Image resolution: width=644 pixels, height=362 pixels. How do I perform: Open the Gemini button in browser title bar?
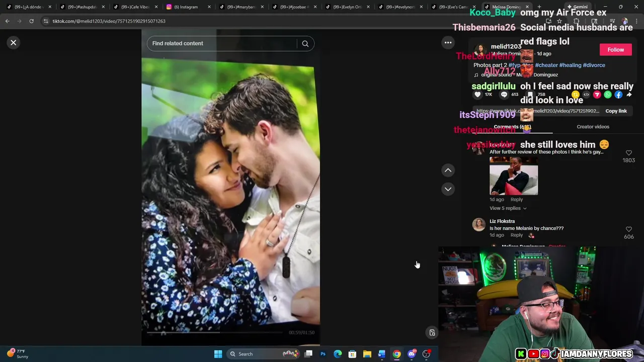(x=577, y=7)
